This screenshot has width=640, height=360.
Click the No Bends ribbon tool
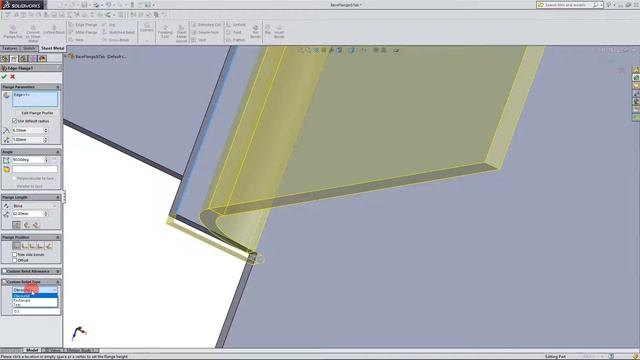(255, 31)
